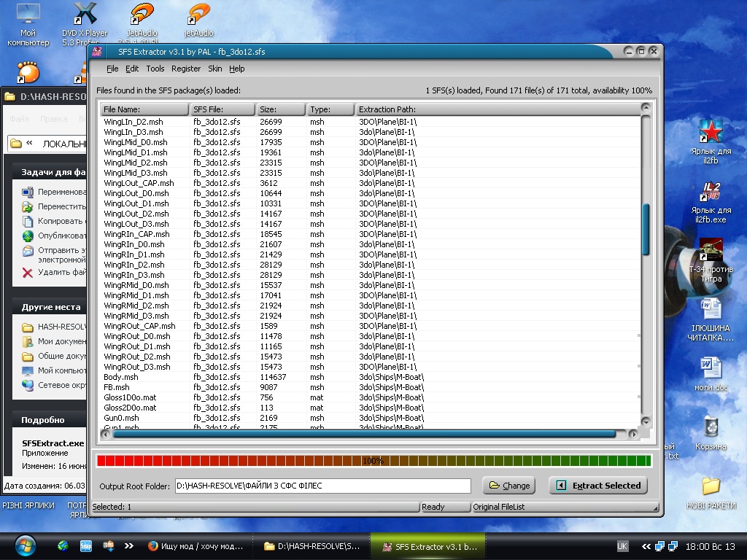The width and height of the screenshot is (747, 560).
Task: Open the second jetAudio desktop shortcut
Action: pos(198,20)
